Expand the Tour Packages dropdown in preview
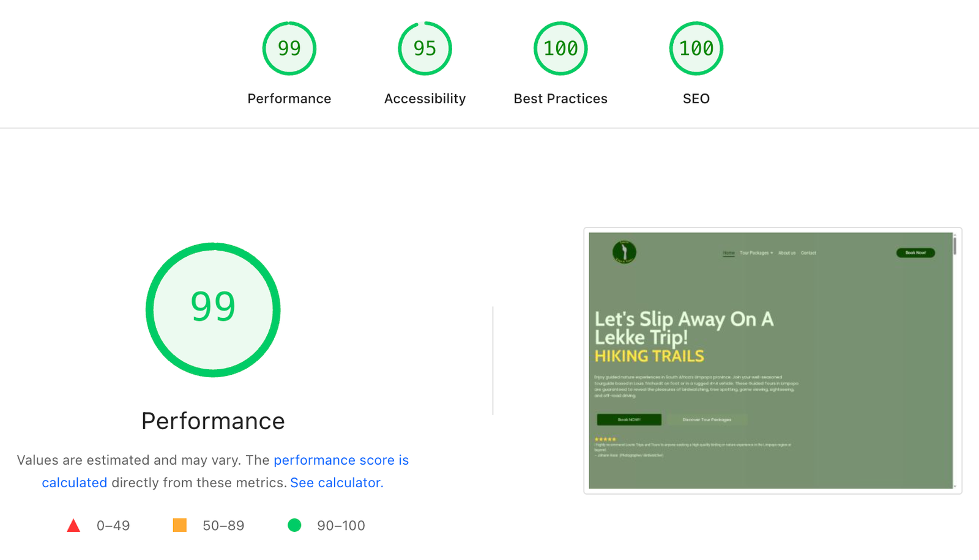 click(756, 252)
